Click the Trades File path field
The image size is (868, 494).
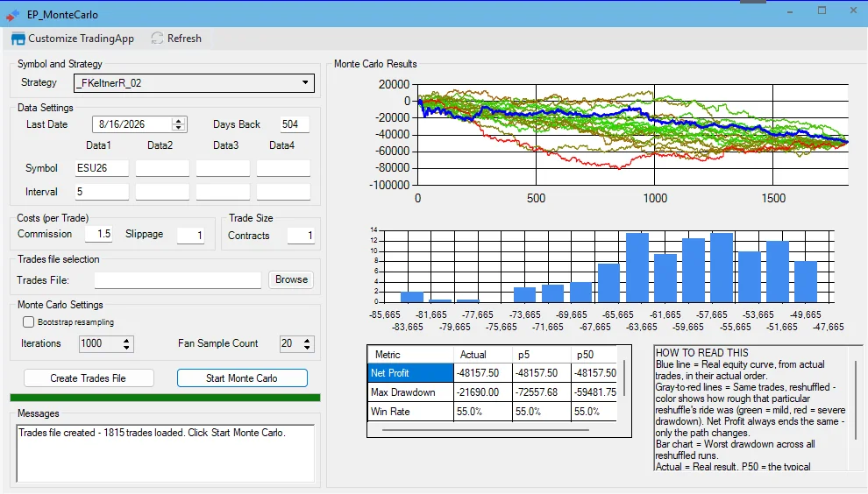pos(178,280)
